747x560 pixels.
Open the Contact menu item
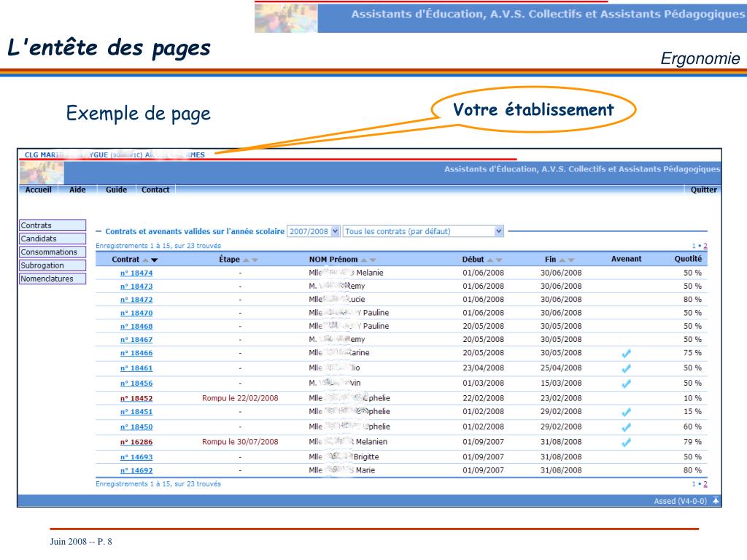click(155, 190)
